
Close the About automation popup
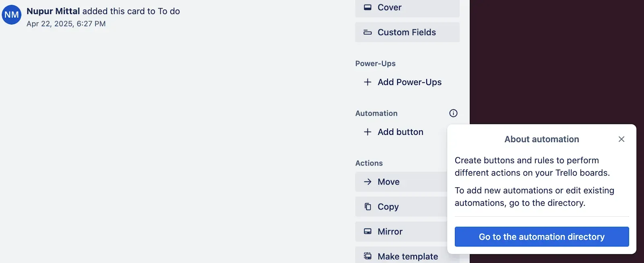621,139
